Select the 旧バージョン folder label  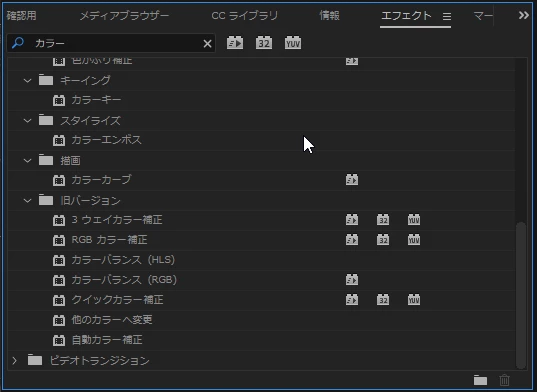pyautogui.click(x=90, y=201)
